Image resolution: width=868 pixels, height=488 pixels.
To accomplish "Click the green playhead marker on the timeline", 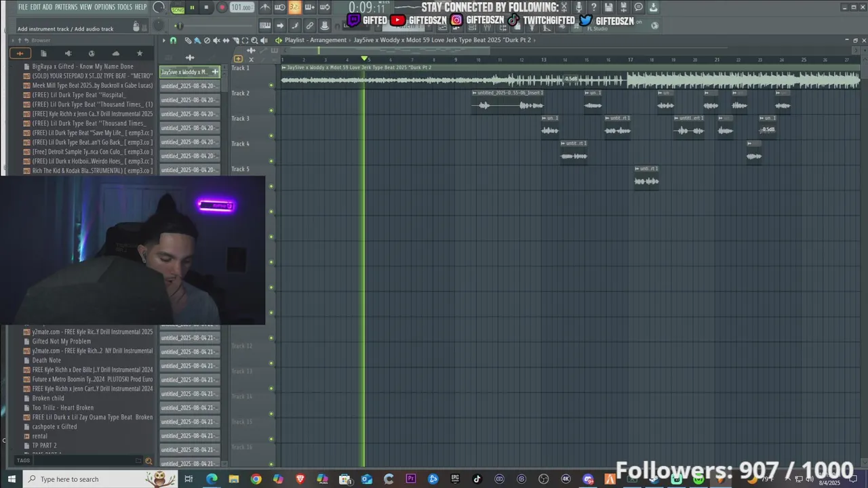I will [364, 60].
